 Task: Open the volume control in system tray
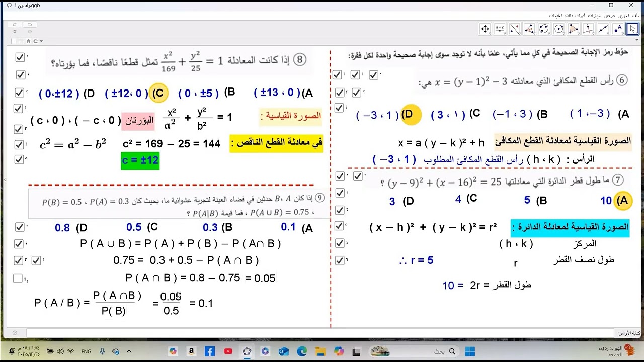click(60, 351)
